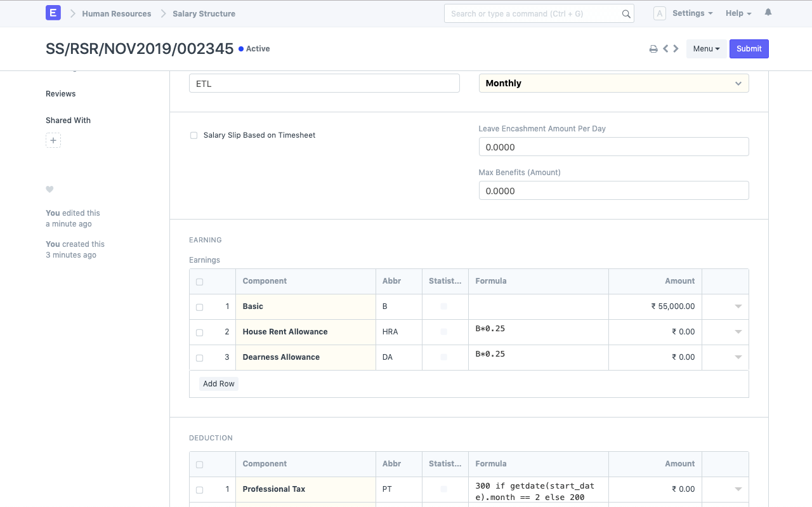The image size is (812, 507).
Task: Click the HRA abbreviation cell
Action: (x=398, y=332)
